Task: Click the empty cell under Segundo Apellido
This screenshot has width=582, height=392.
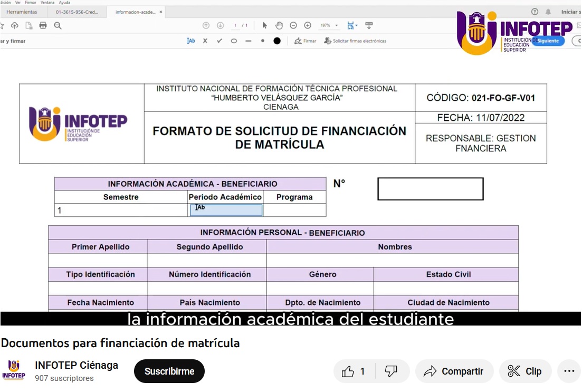Action: pyautogui.click(x=207, y=260)
